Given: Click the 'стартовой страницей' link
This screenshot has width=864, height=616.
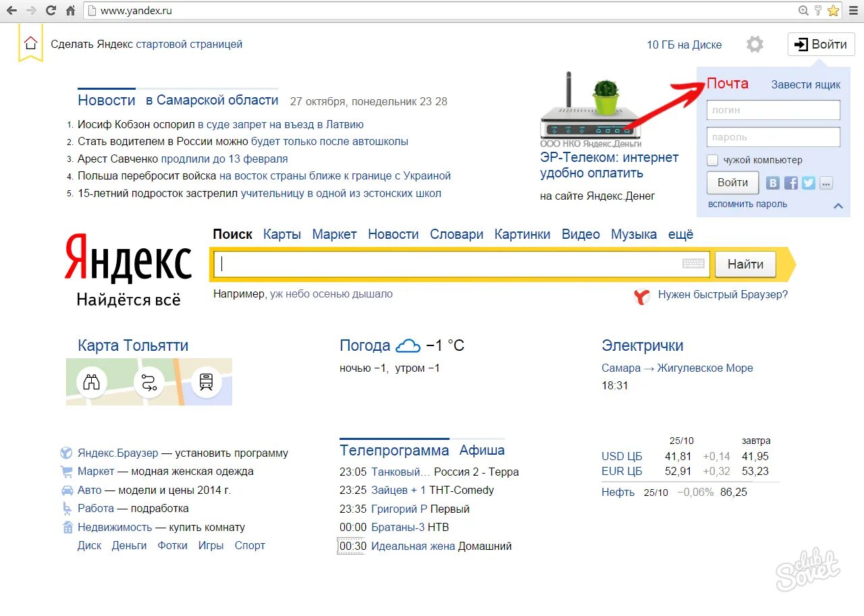Looking at the screenshot, I should (x=189, y=45).
